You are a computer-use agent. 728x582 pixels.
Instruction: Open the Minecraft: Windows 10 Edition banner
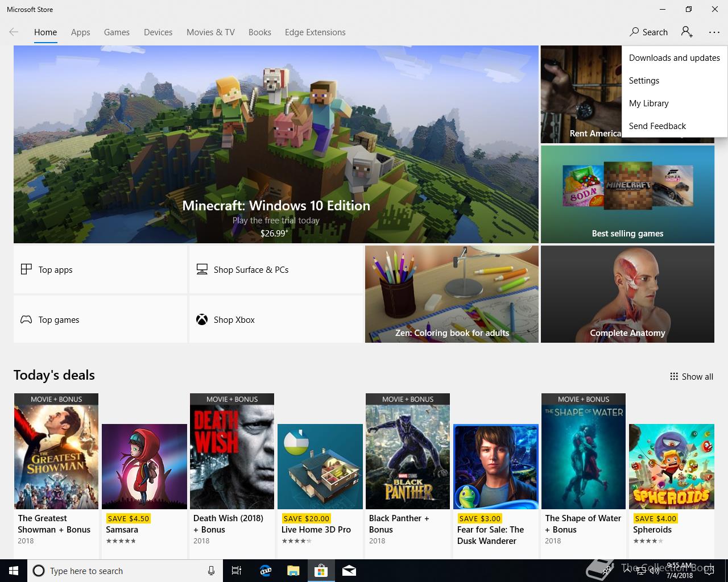coord(276,144)
